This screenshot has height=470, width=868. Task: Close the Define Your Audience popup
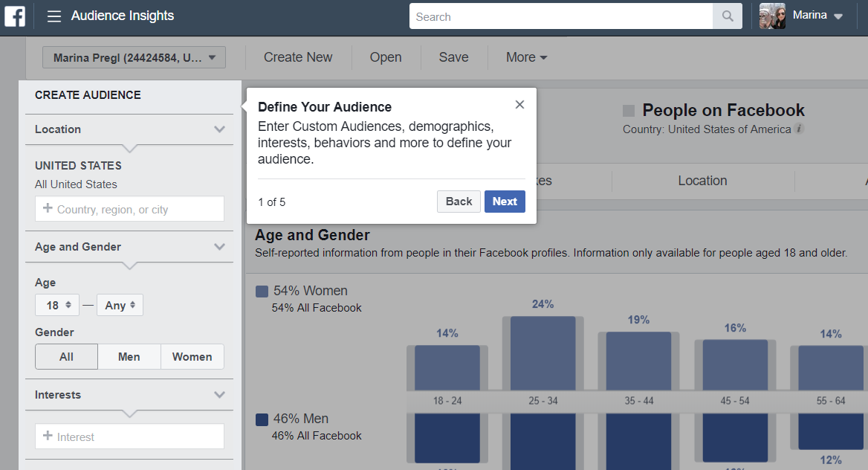coord(519,105)
